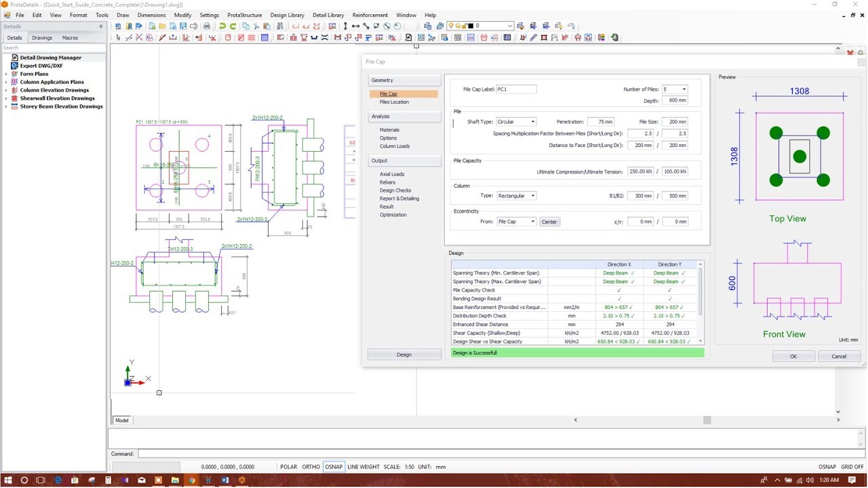Image resolution: width=868 pixels, height=488 pixels.
Task: Click inside the Pile Cap Label field
Action: tap(517, 89)
